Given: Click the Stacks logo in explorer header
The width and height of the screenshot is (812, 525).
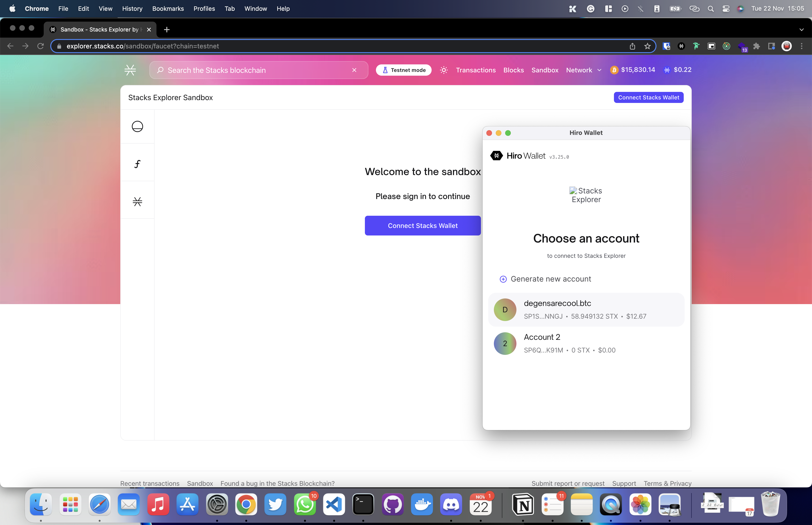Looking at the screenshot, I should (x=130, y=70).
